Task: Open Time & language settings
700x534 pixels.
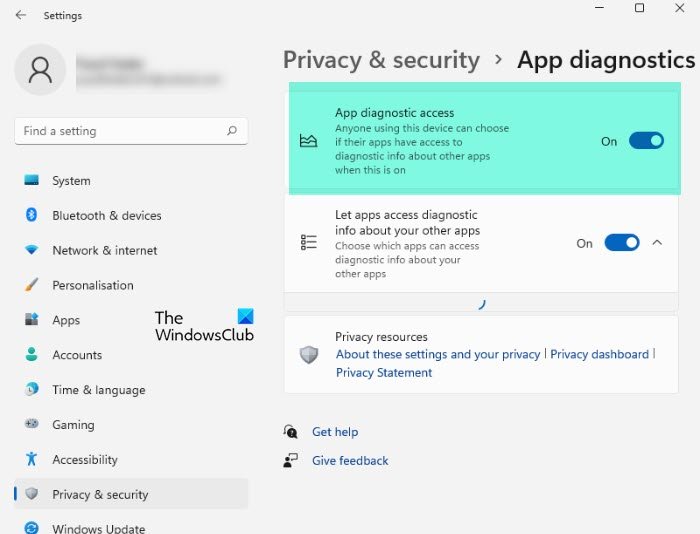Action: pyautogui.click(x=98, y=390)
